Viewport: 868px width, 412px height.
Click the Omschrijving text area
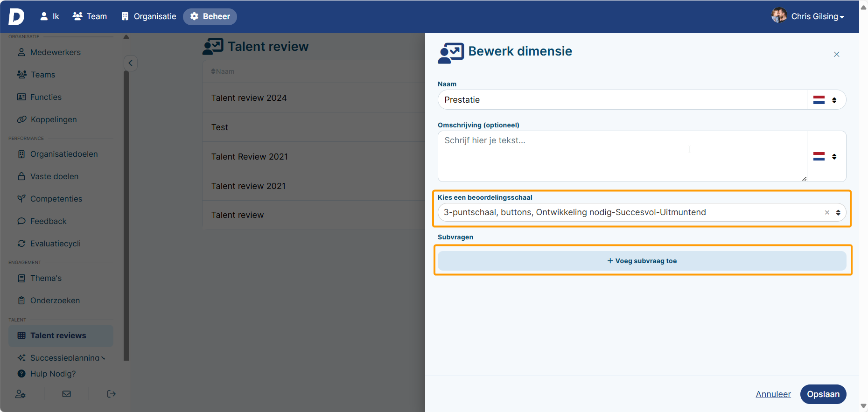623,156
